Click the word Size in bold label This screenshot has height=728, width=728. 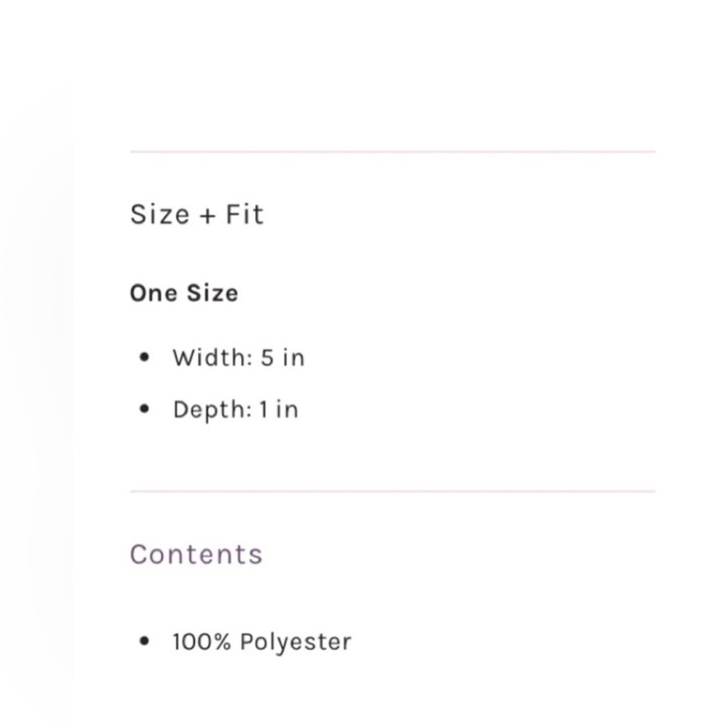point(212,293)
